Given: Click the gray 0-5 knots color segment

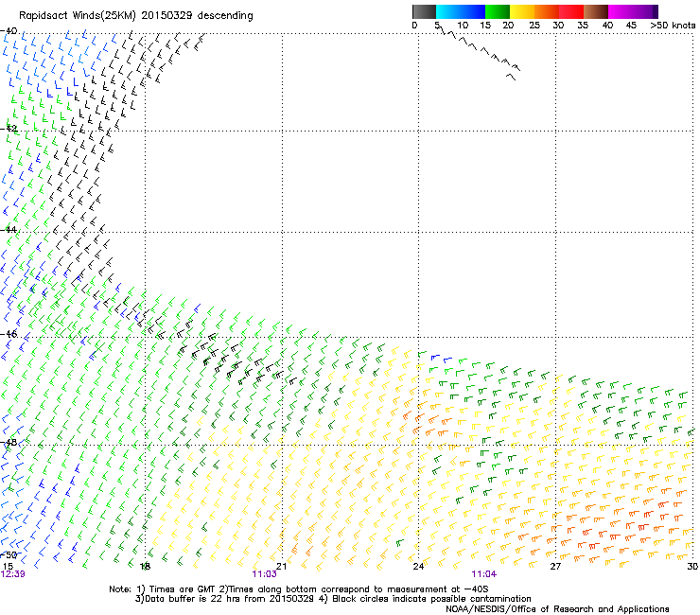Looking at the screenshot, I should 424,11.
